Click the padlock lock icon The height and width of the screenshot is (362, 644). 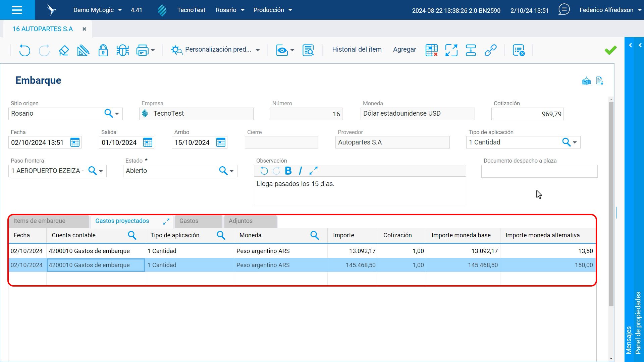[103, 50]
